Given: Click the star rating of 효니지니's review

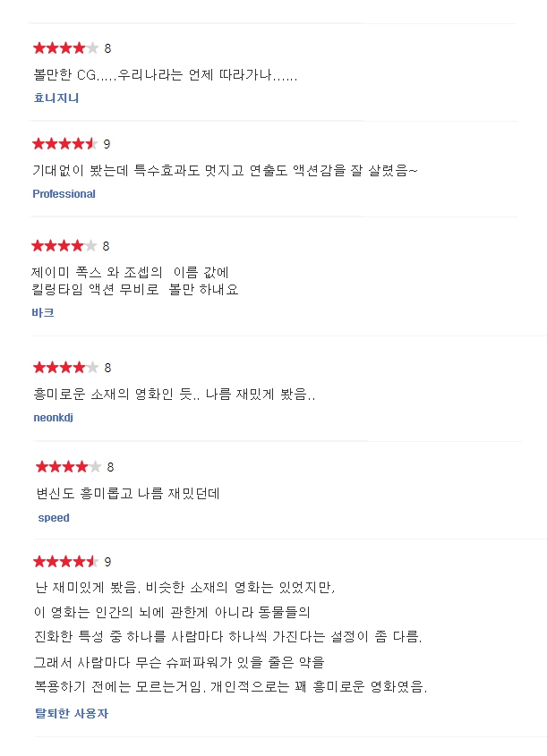Looking at the screenshot, I should tap(65, 48).
